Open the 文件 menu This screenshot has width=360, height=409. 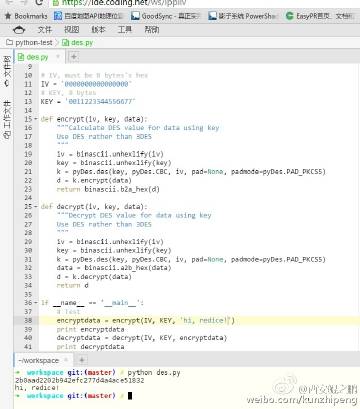coord(45,30)
